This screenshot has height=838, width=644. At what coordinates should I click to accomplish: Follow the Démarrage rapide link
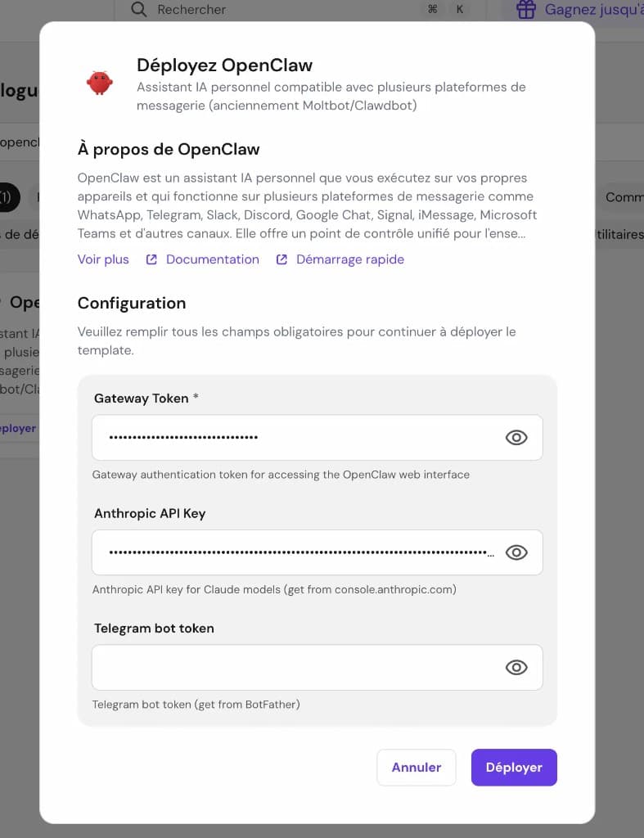[x=350, y=259]
